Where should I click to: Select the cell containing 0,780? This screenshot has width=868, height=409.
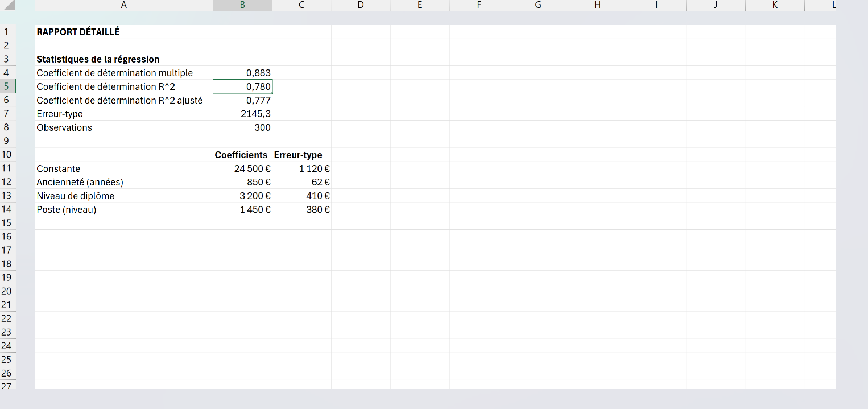click(x=242, y=86)
